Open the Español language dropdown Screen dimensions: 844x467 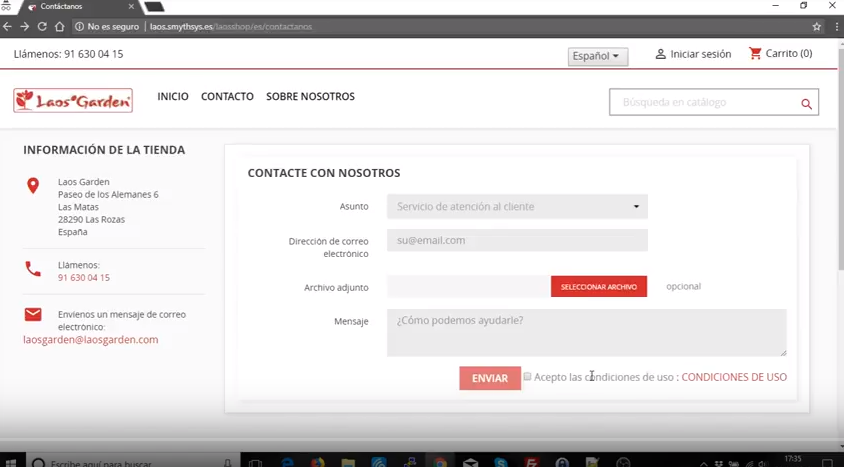tap(597, 56)
